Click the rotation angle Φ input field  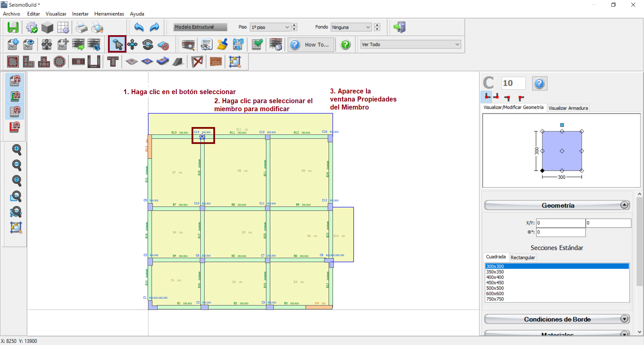(x=560, y=232)
